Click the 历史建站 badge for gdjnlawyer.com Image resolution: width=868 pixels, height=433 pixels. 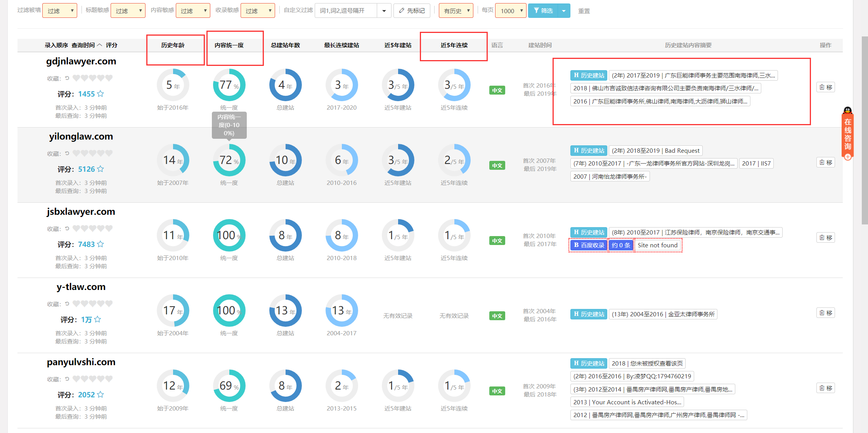tap(589, 75)
